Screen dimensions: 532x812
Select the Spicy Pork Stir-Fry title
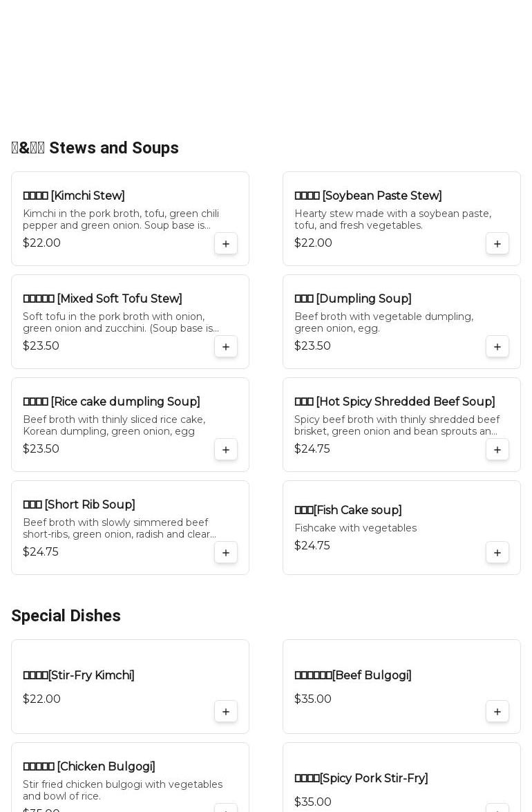pyautogui.click(x=361, y=778)
